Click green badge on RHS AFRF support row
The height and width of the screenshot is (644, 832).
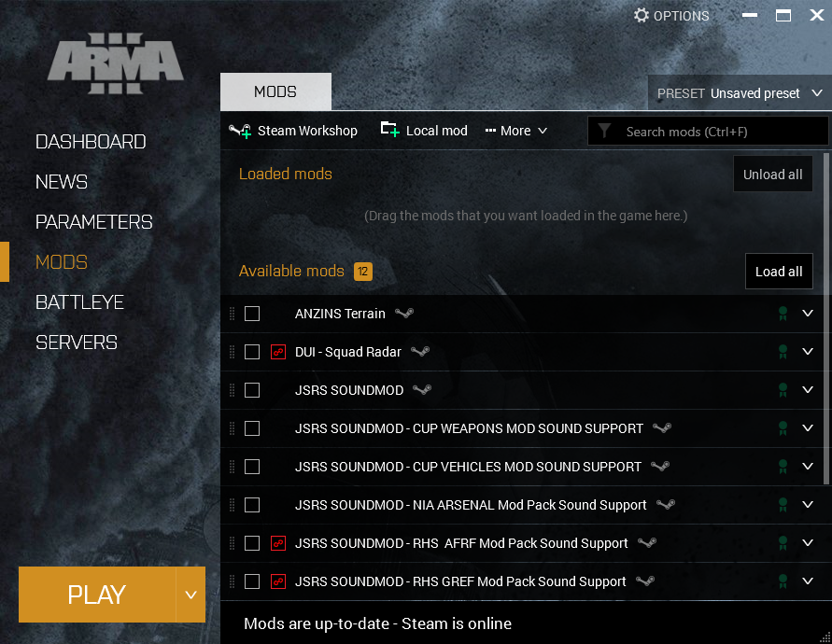pyautogui.click(x=783, y=542)
